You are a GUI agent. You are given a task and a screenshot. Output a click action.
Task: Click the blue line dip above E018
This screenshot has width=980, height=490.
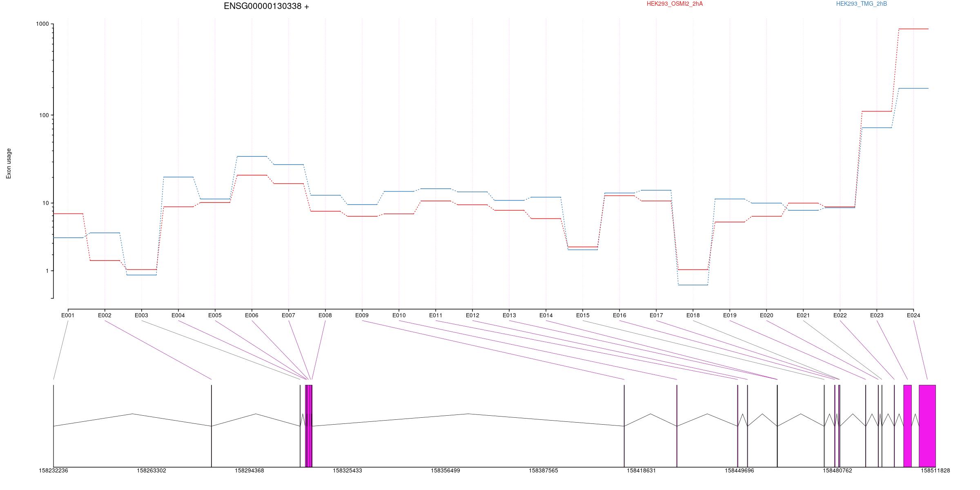pos(693,285)
